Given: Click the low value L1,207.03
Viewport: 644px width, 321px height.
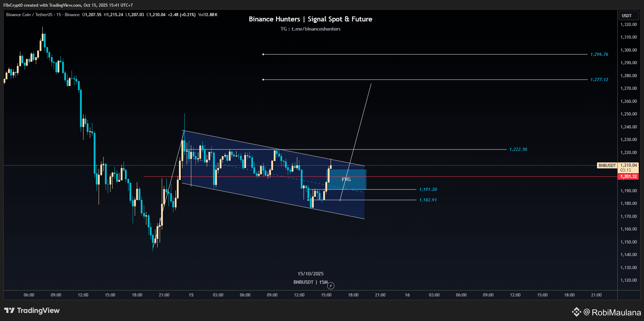Looking at the screenshot, I should 135,15.
